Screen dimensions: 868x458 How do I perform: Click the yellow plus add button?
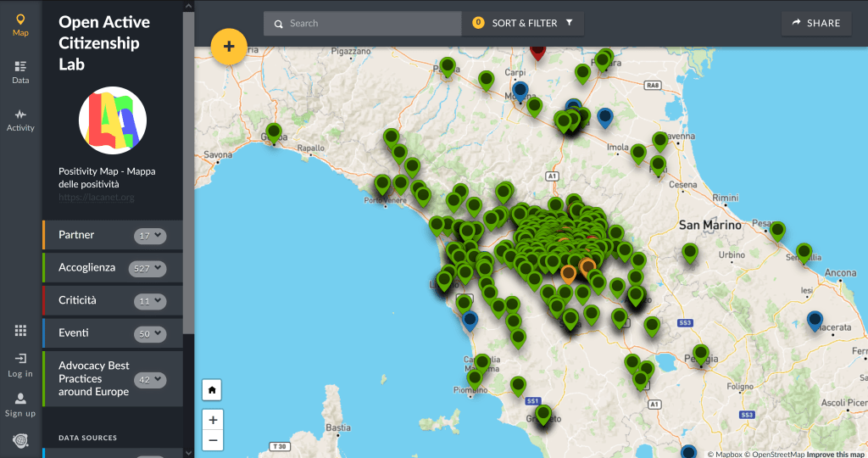pos(228,47)
